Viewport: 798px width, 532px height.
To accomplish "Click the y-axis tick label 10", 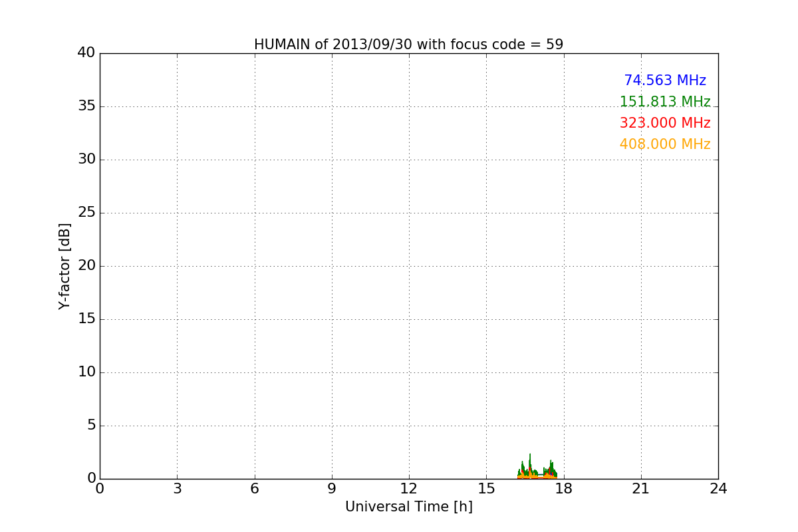I will (86, 372).
